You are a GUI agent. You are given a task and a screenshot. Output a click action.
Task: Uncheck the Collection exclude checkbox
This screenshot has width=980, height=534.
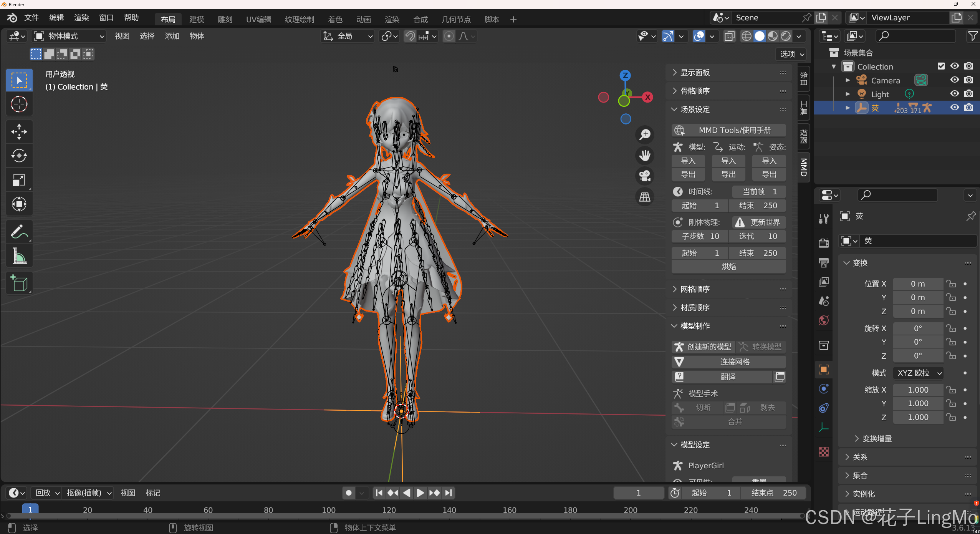point(941,66)
